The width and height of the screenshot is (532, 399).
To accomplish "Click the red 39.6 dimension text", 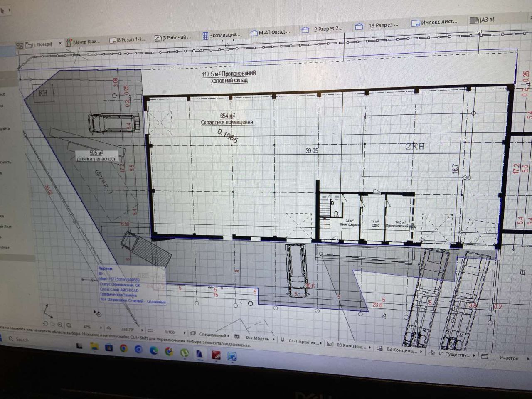I will click(x=310, y=286).
